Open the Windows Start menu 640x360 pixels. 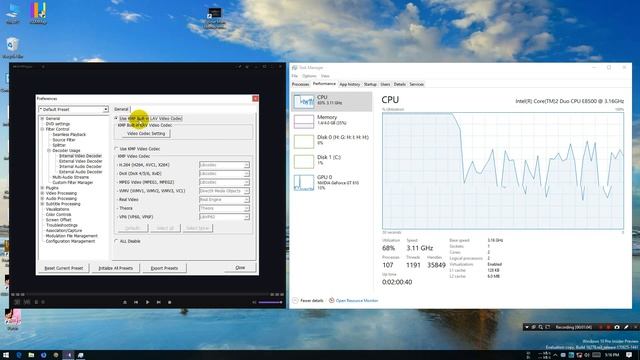pos(6,355)
